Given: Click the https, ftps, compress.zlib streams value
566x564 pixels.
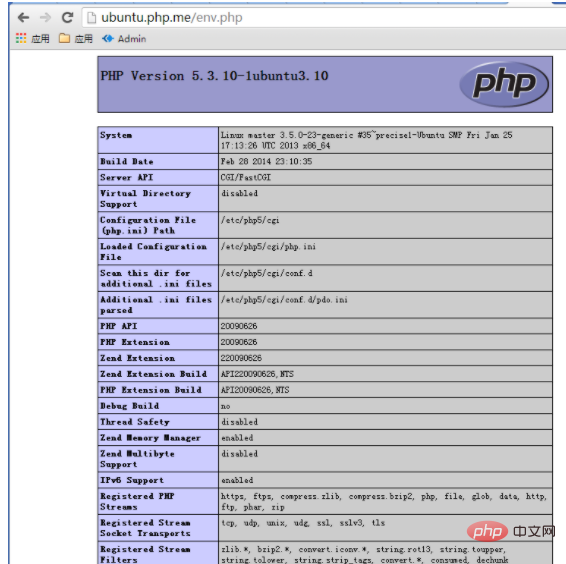Looking at the screenshot, I should pyautogui.click(x=384, y=502).
